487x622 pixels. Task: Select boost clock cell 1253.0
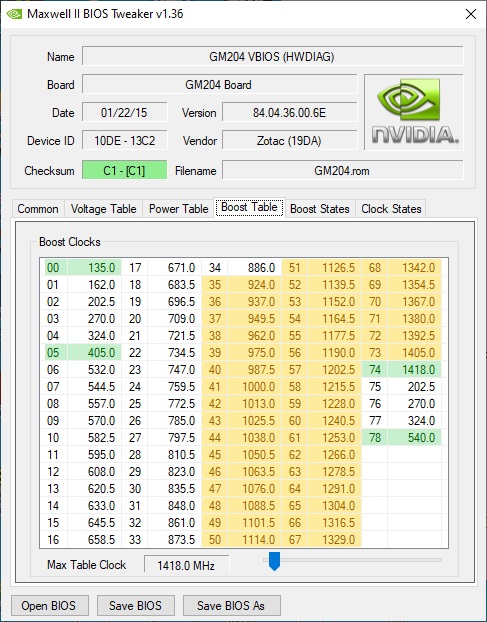(335, 438)
